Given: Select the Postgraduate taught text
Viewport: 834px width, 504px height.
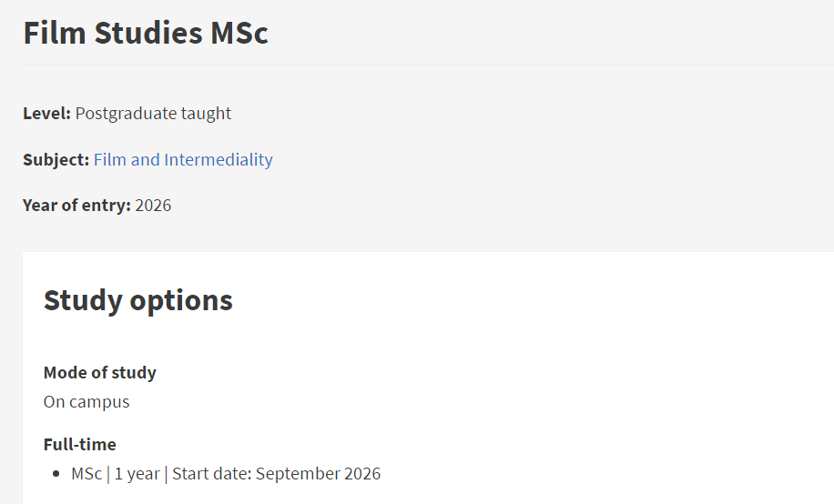Looking at the screenshot, I should click(153, 114).
